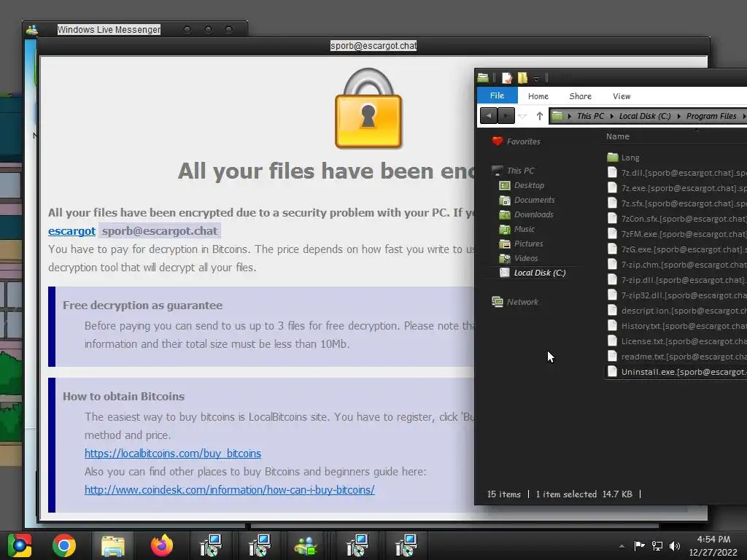Select the 7zG.exe encrypted file

[676, 249]
